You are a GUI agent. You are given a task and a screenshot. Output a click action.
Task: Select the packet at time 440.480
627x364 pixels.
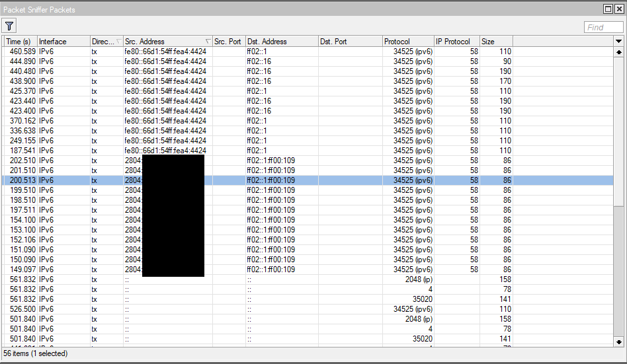[x=307, y=71]
